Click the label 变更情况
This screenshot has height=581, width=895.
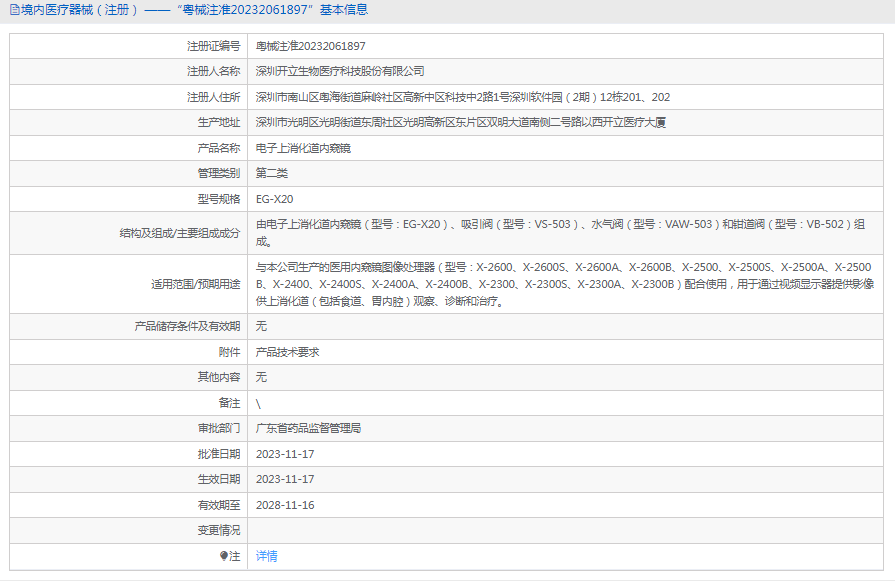[219, 531]
